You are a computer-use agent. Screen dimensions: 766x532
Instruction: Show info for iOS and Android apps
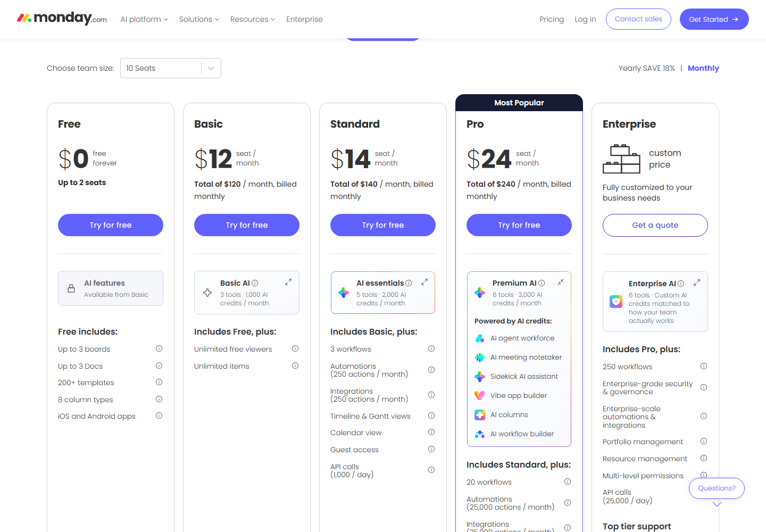click(x=159, y=416)
